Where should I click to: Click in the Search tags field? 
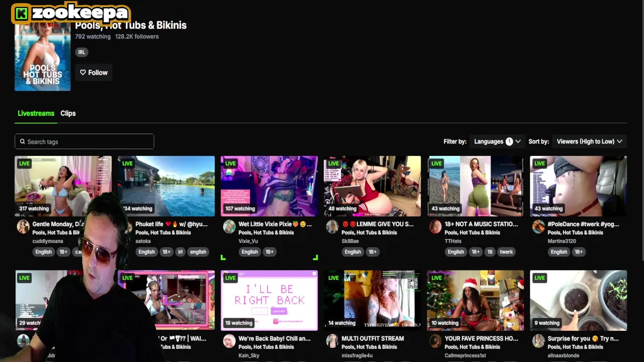[84, 141]
